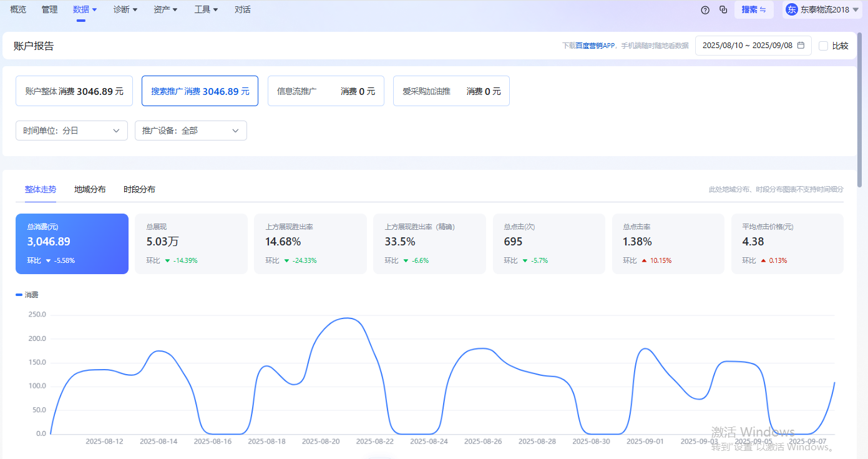Switch to the 地域分布 tab

pos(90,189)
